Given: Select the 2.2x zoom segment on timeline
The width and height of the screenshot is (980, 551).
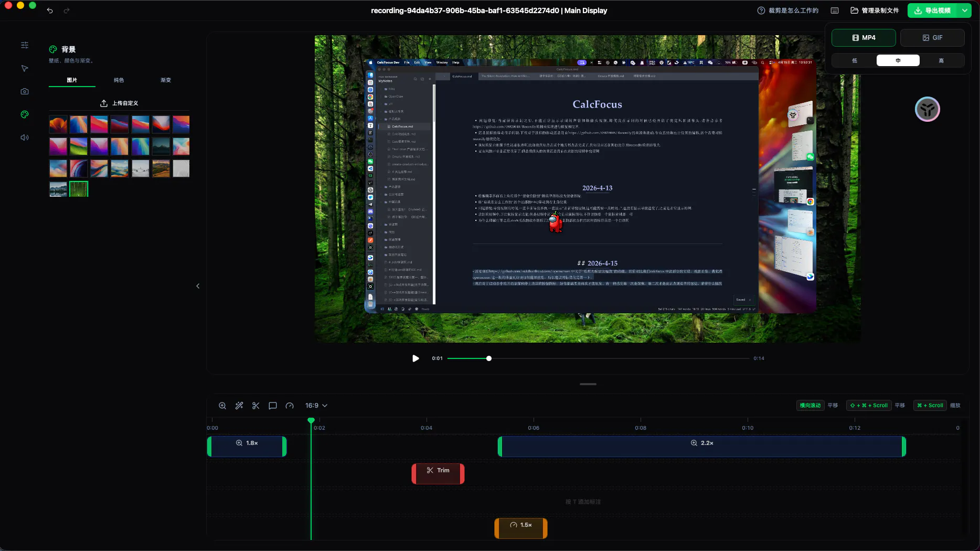Looking at the screenshot, I should coord(702,447).
